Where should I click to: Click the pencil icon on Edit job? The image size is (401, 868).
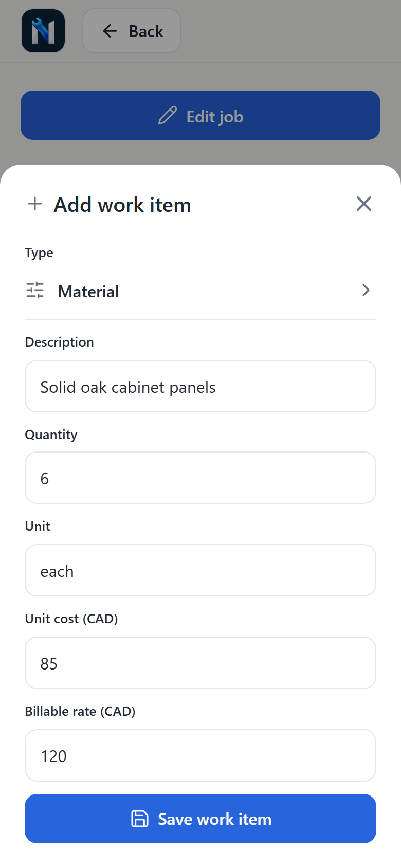point(167,116)
